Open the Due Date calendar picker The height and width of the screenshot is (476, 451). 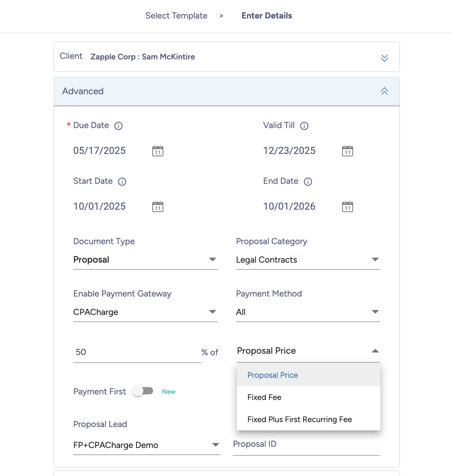click(x=158, y=151)
